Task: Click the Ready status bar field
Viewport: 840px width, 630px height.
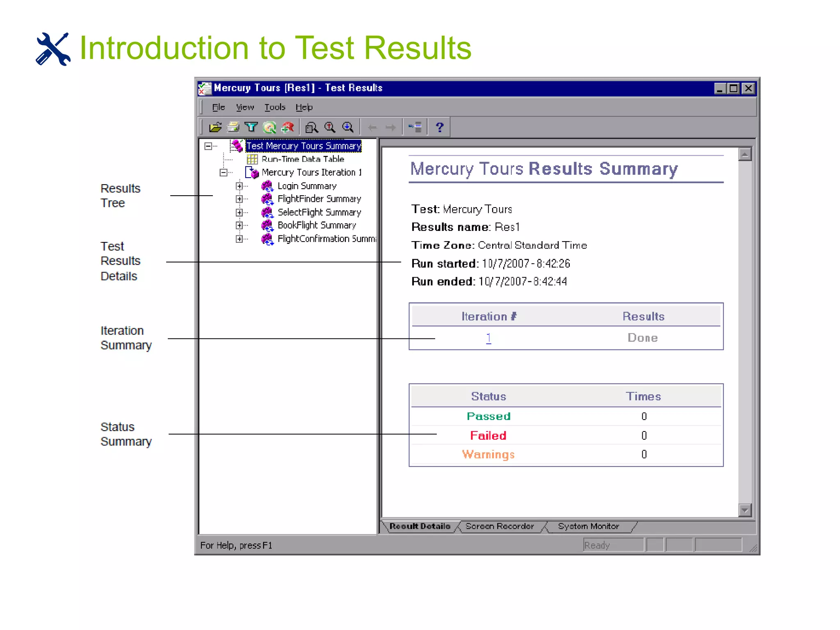Action: pyautogui.click(x=613, y=545)
